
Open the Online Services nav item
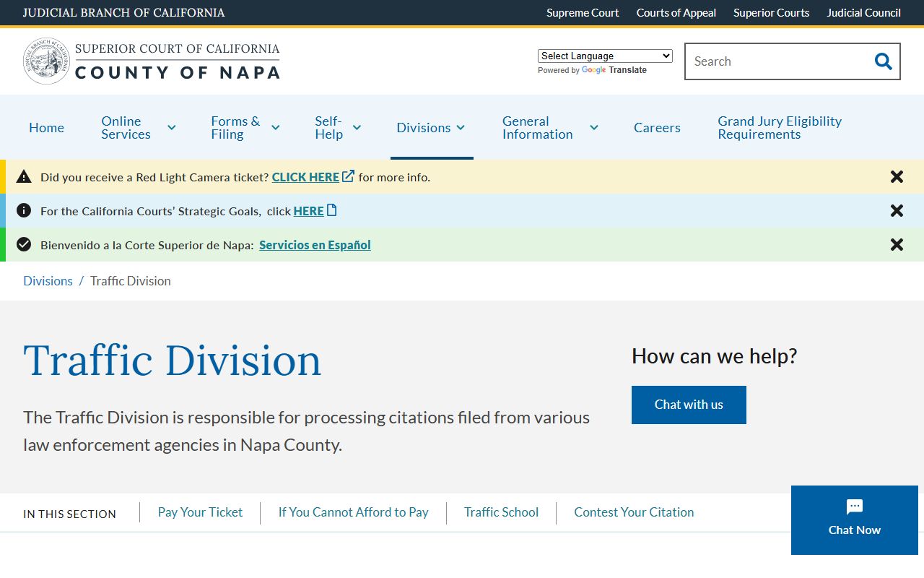click(x=126, y=128)
